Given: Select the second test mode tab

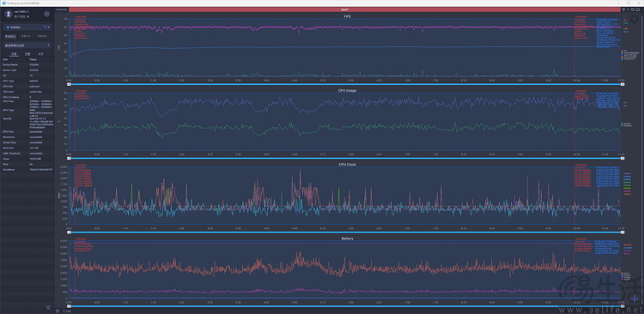Looking at the screenshot, I should click(25, 37).
